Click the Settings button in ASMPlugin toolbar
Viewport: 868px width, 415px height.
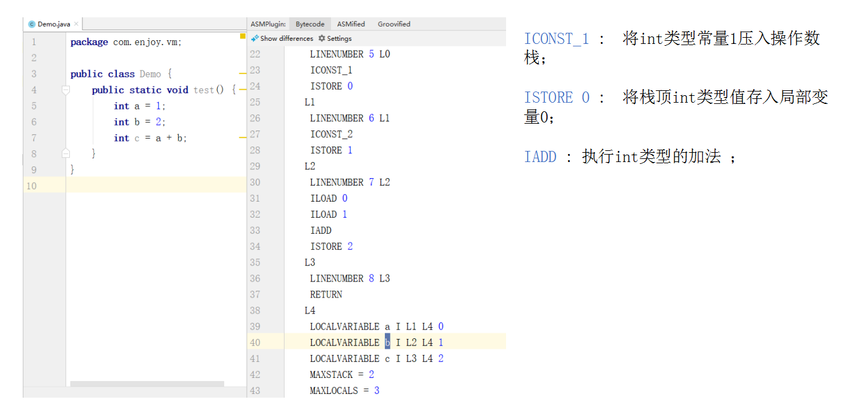point(335,38)
